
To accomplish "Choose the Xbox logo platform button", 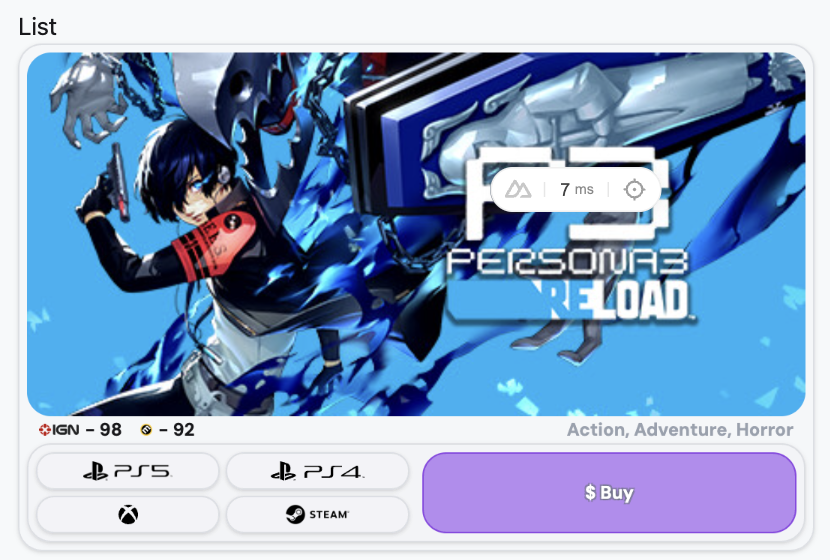I will [128, 514].
